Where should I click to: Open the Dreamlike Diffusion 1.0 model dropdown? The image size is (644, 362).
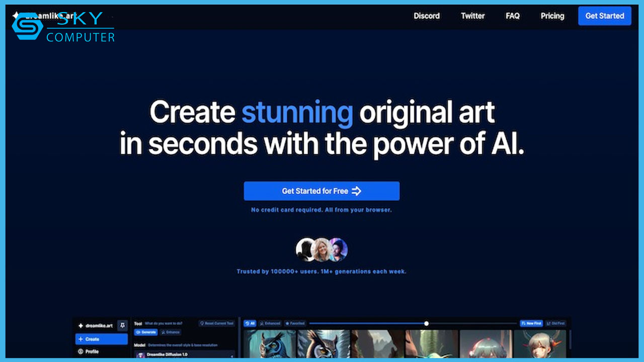[185, 354]
